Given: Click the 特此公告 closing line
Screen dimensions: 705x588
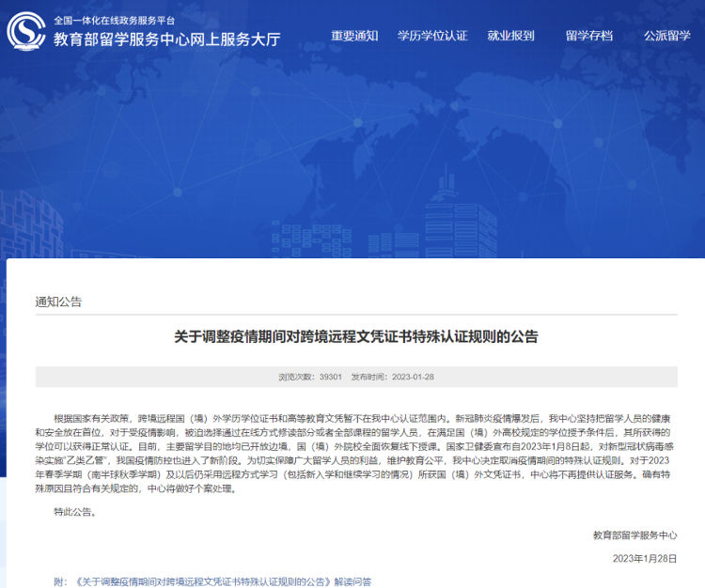Looking at the screenshot, I should click(x=74, y=512).
